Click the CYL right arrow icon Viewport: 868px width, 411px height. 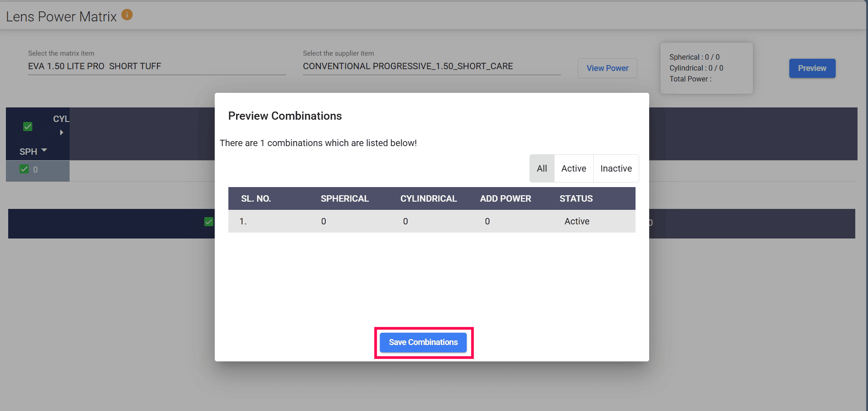61,132
